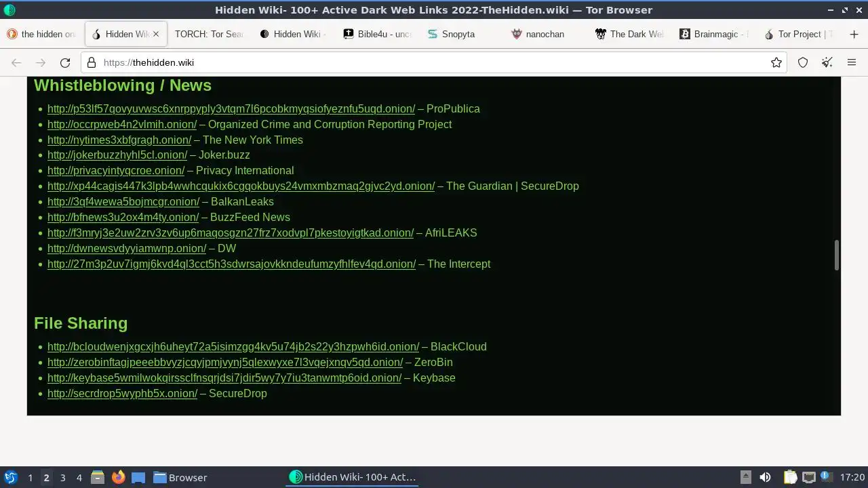Viewport: 868px width, 488px height.
Task: Click the up-arrow tray icon
Action: tap(745, 477)
